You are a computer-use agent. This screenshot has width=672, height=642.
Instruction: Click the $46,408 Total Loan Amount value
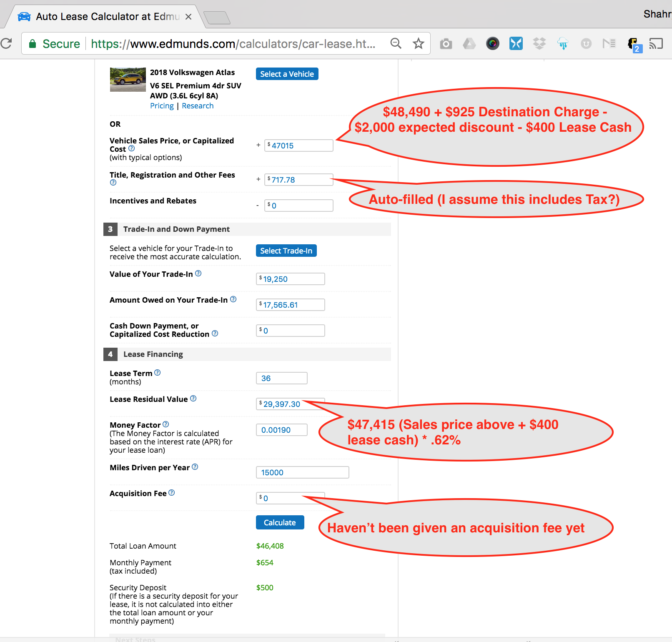click(x=270, y=546)
